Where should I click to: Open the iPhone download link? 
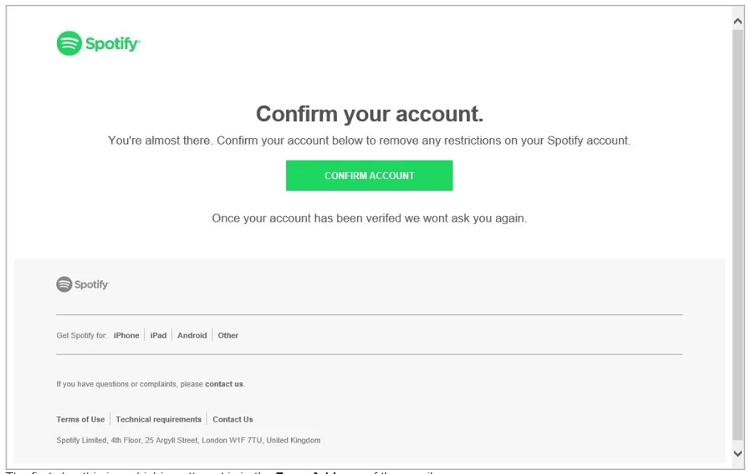[126, 335]
